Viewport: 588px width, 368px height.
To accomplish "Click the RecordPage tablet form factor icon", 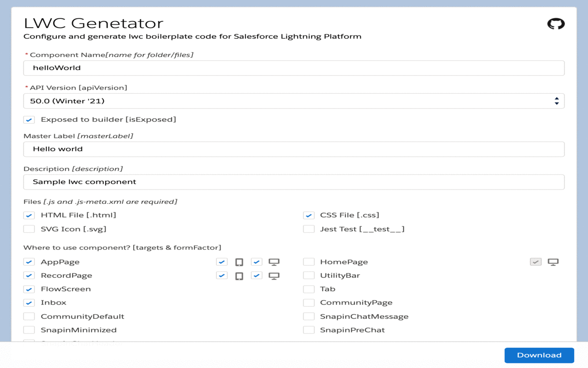I will (239, 276).
